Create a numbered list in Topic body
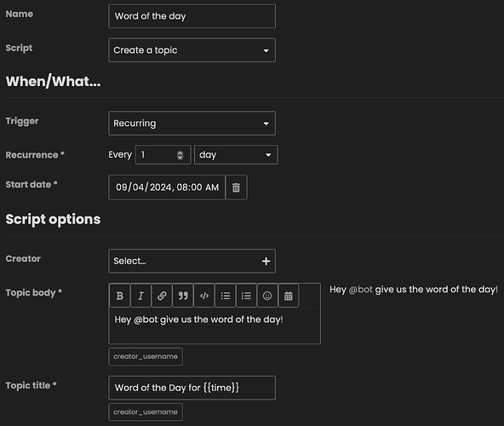This screenshot has height=426, width=504. 246,296
